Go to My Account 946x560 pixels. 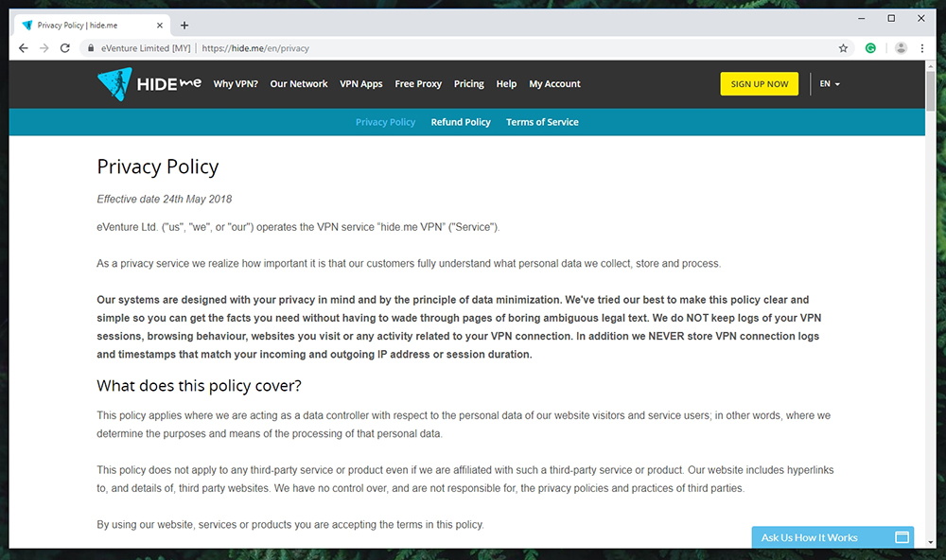point(554,84)
